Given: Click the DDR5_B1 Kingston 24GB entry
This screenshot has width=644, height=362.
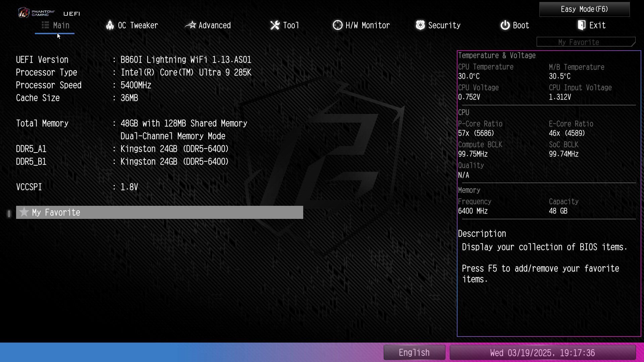Looking at the screenshot, I should 174,162.
